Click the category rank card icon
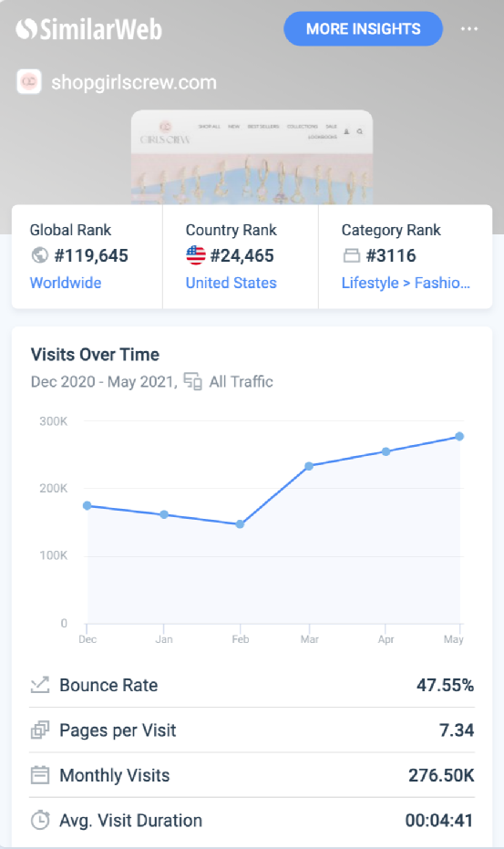The image size is (504, 849). tap(352, 255)
